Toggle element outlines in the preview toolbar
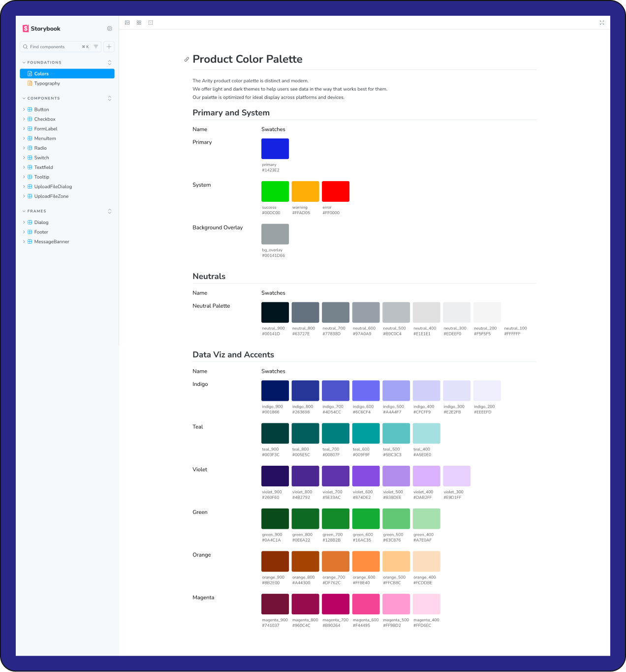This screenshot has width=626, height=672. coord(151,22)
